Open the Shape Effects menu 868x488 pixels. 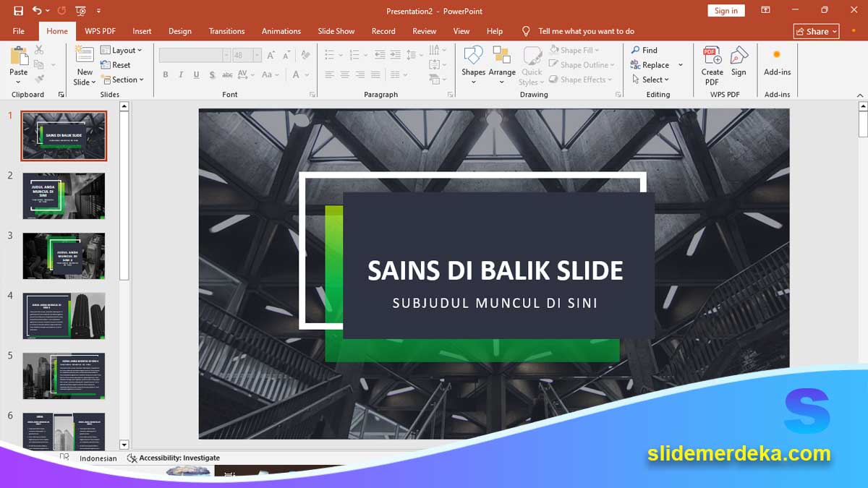tap(581, 80)
